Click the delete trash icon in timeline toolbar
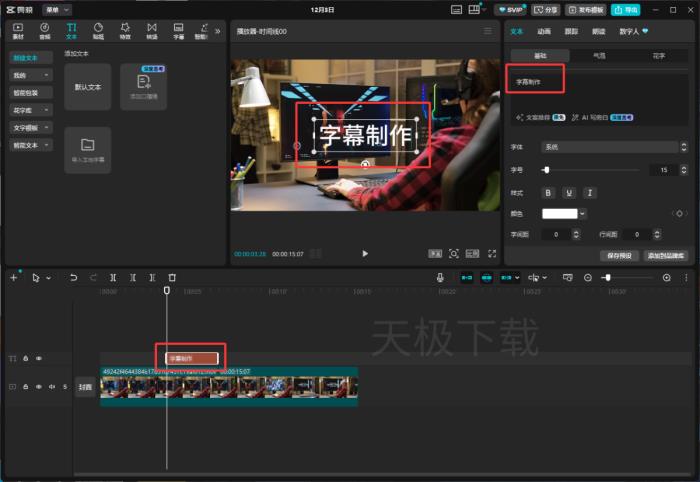Screen dimensions: 700x482 pyautogui.click(x=172, y=277)
